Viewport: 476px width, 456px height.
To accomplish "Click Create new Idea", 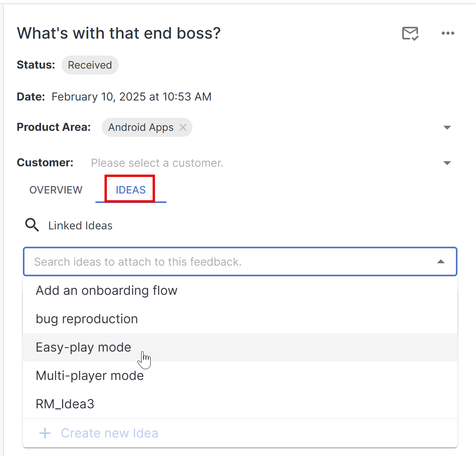I will tap(109, 433).
